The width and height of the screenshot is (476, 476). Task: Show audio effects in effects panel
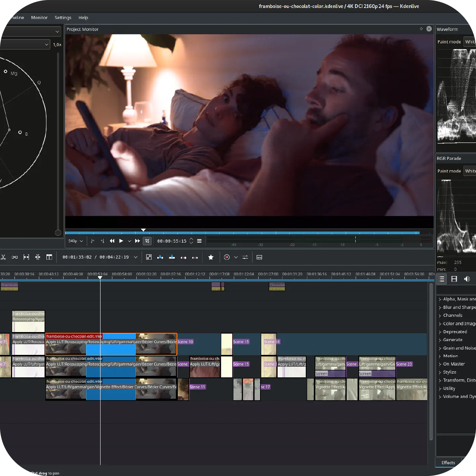(x=467, y=279)
